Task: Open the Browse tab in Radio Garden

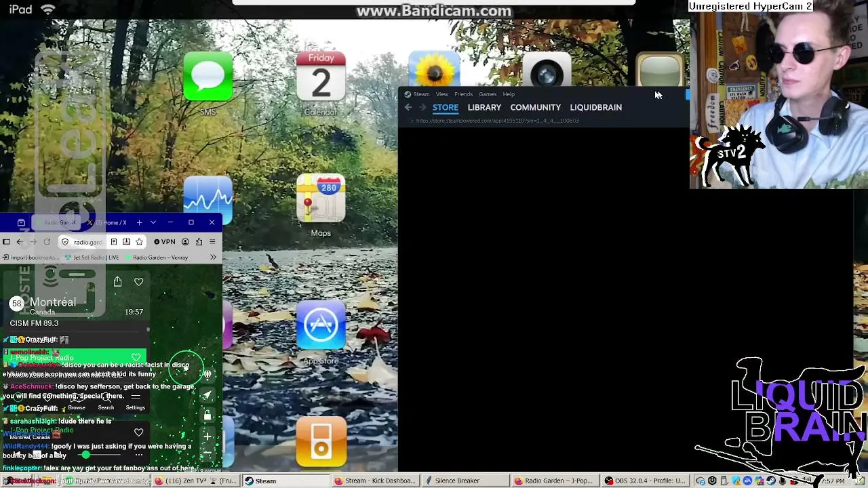Action: [x=77, y=403]
